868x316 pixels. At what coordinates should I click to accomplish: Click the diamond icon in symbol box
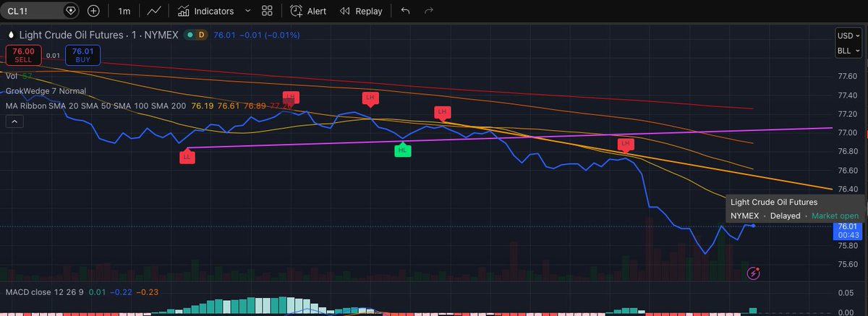coord(70,11)
